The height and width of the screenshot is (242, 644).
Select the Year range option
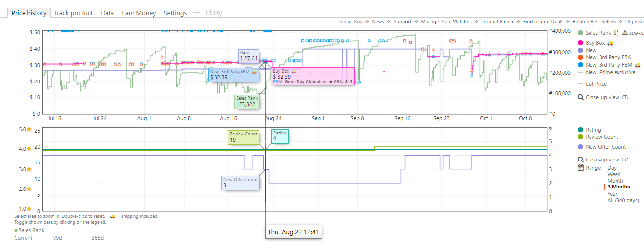[x=613, y=193]
